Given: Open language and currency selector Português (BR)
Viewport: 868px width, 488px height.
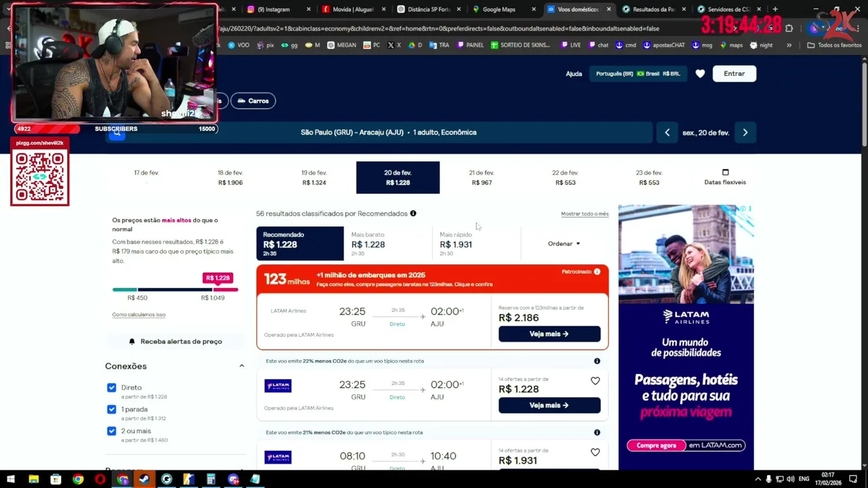Looking at the screenshot, I should tap(637, 74).
